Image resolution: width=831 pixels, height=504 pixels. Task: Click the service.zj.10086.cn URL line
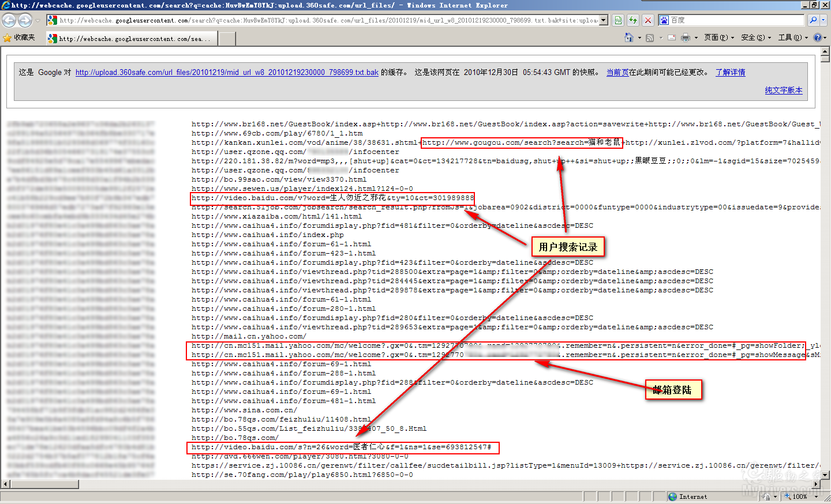(x=506, y=465)
